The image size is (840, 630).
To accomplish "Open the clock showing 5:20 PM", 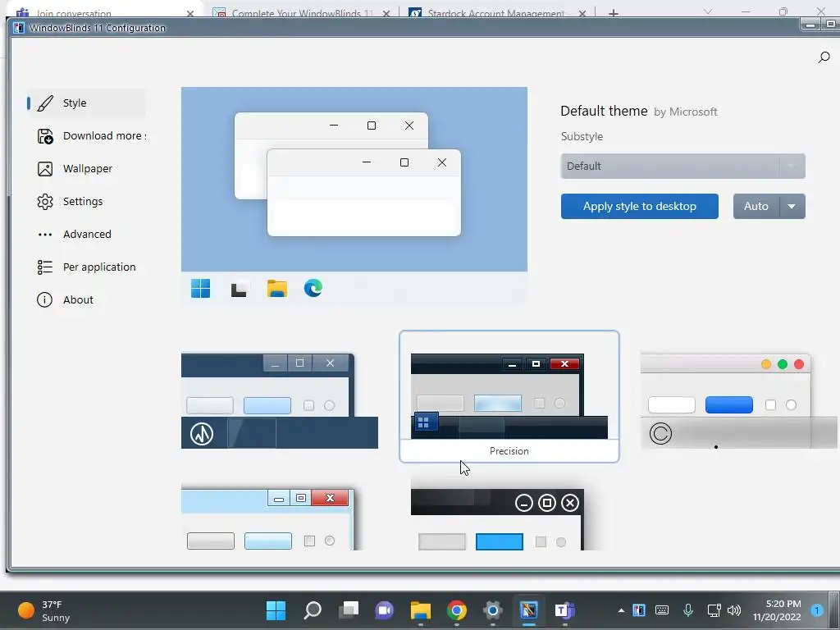I will pos(777,610).
